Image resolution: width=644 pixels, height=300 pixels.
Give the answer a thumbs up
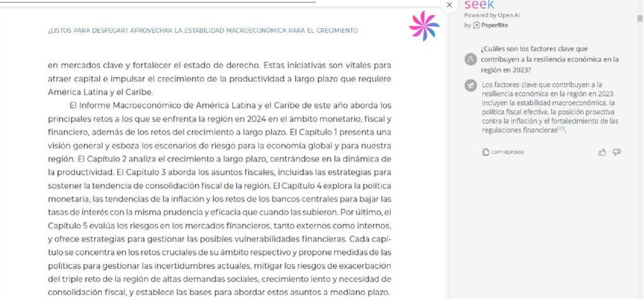click(602, 152)
